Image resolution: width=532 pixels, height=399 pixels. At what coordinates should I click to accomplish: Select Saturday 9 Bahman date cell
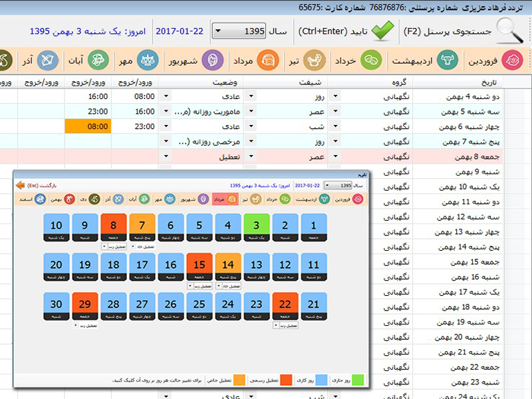coord(458,172)
